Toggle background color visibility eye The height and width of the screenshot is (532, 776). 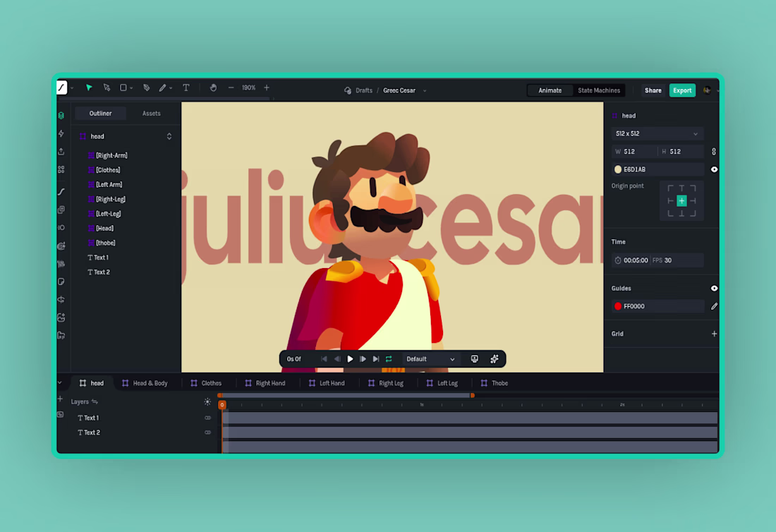click(x=714, y=169)
